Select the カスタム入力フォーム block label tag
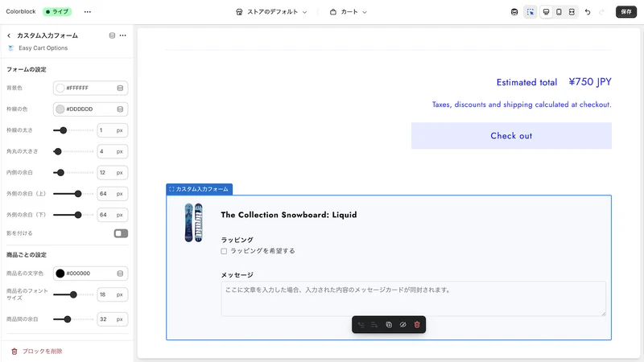The image size is (644, 362). 199,189
